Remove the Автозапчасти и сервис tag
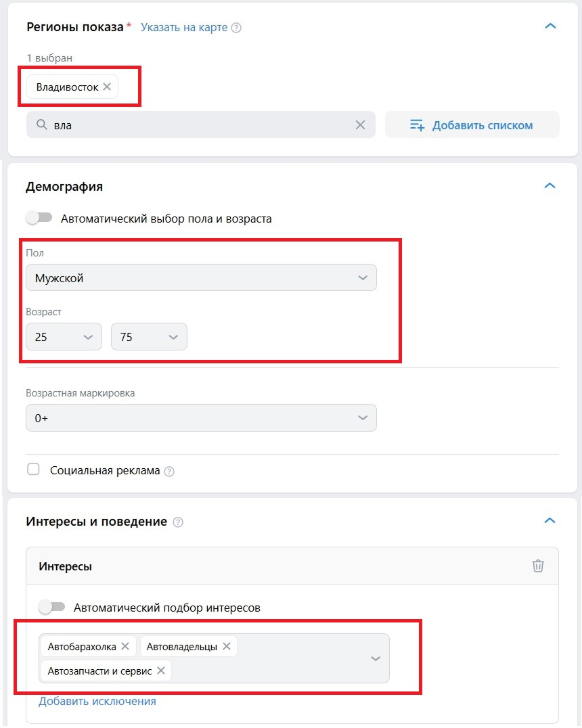 161,671
